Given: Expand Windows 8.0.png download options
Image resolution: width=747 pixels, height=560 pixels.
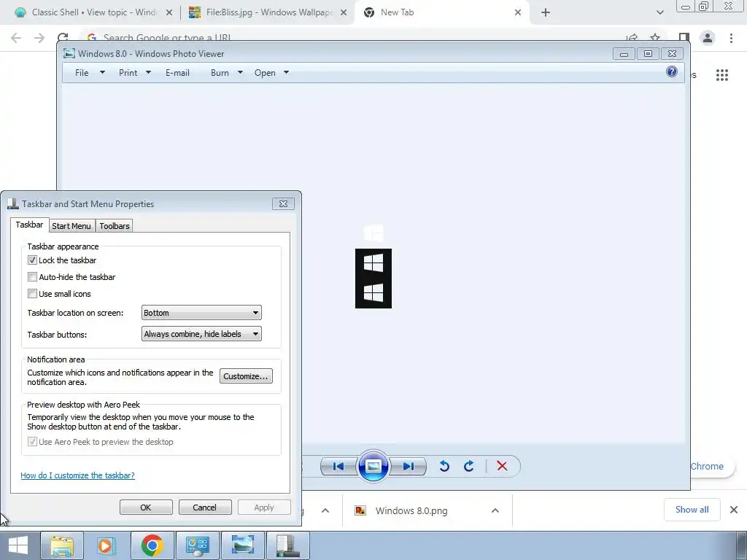Looking at the screenshot, I should coord(495,510).
